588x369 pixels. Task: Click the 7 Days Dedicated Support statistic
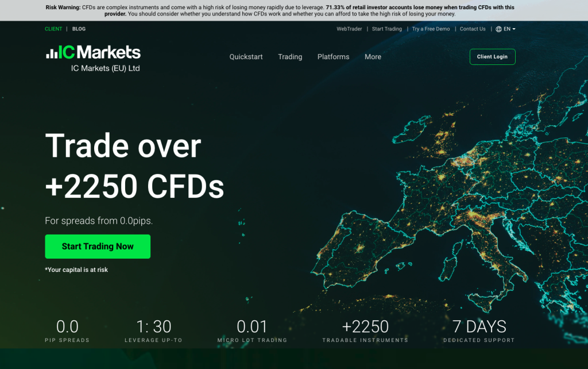479,330
